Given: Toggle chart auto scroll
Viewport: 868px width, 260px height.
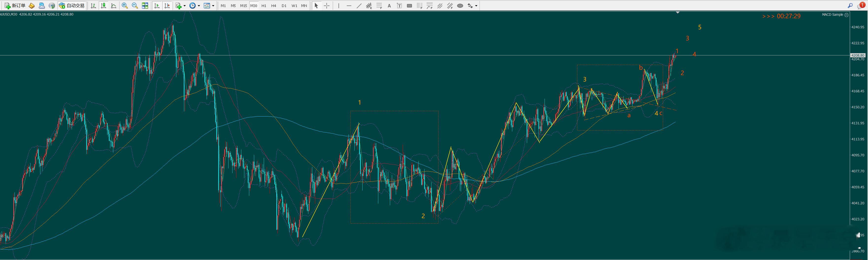Looking at the screenshot, I should click(x=157, y=6).
